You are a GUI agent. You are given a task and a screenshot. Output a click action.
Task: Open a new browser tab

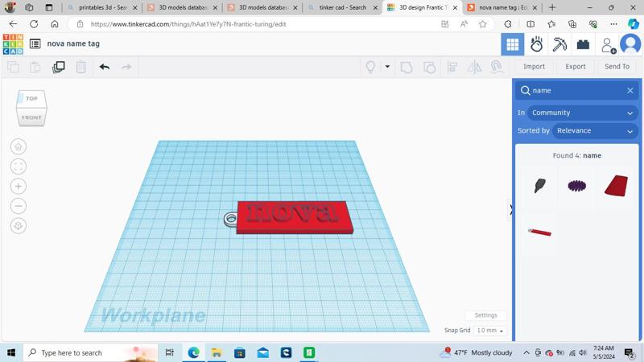pyautogui.click(x=552, y=7)
